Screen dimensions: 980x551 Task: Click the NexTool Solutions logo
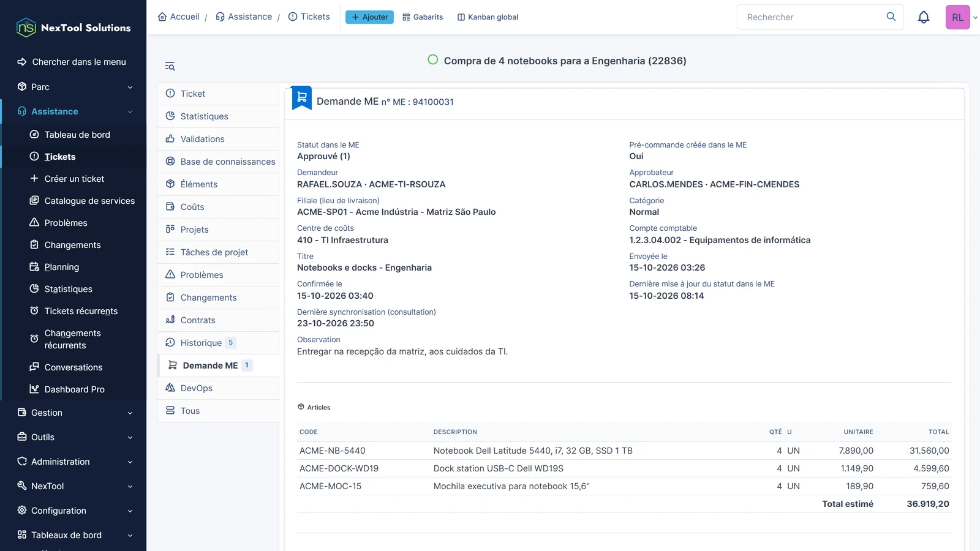click(x=73, y=28)
